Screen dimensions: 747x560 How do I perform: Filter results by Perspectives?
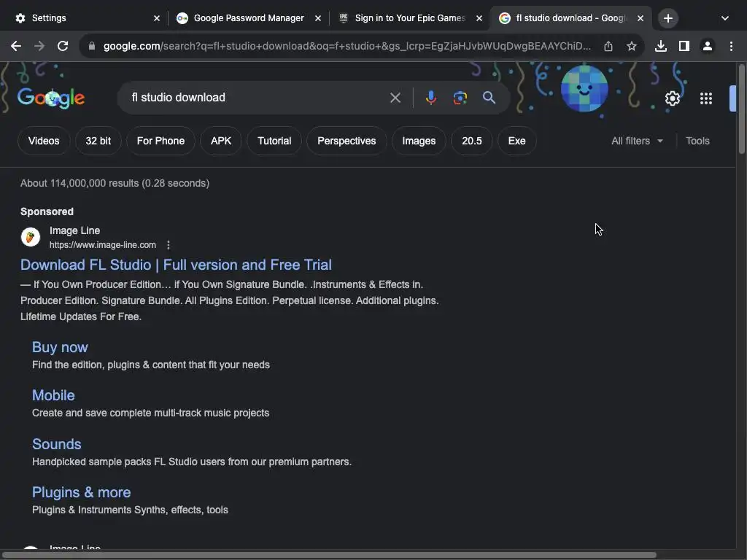pos(347,141)
